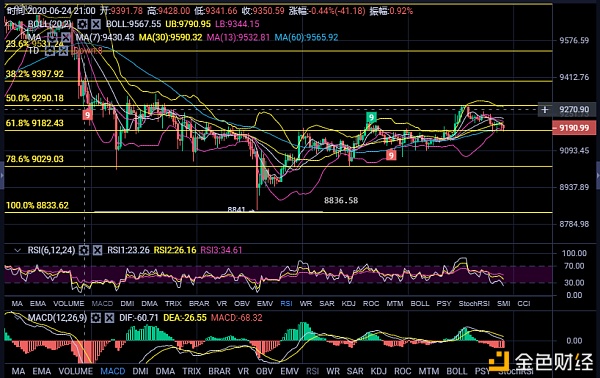Select OBV tab in row under RSI panel

point(242,303)
